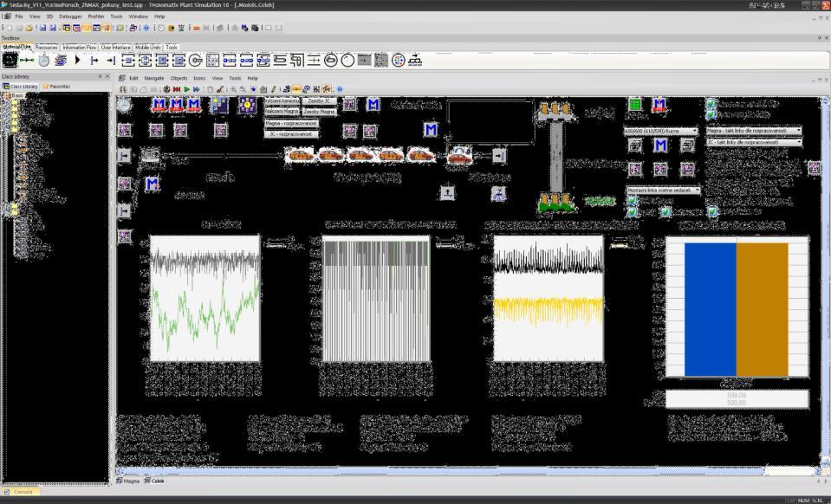Click the Vytizeni kamionu button
Screen dimensions: 831x504
coord(282,100)
